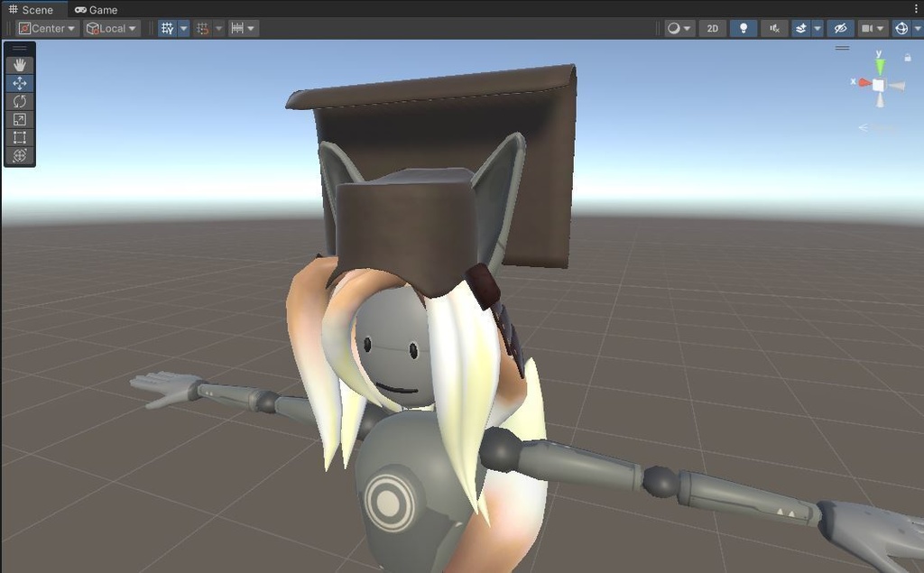924x573 pixels.
Task: Toggle hidden objects visibility eye
Action: (x=840, y=28)
